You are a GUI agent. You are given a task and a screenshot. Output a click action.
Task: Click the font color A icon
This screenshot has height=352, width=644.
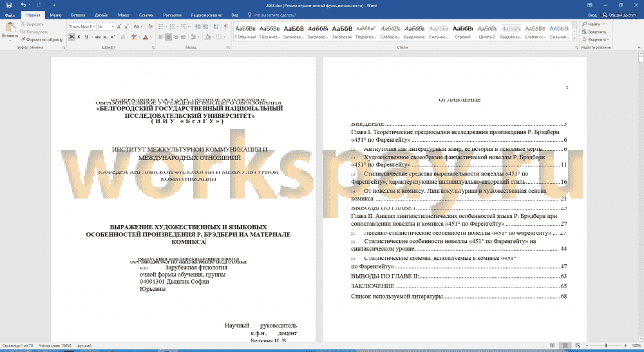[x=146, y=37]
